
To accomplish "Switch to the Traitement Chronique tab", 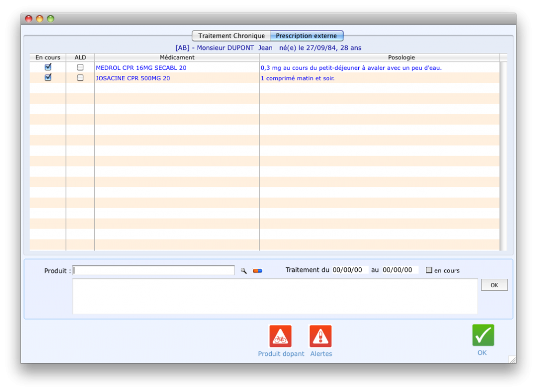I will 231,36.
